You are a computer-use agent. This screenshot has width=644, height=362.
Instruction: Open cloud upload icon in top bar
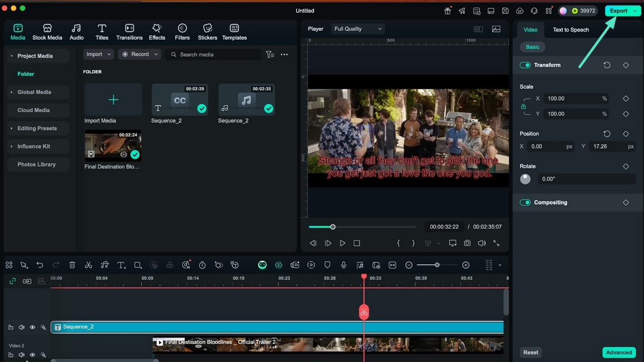(x=520, y=11)
